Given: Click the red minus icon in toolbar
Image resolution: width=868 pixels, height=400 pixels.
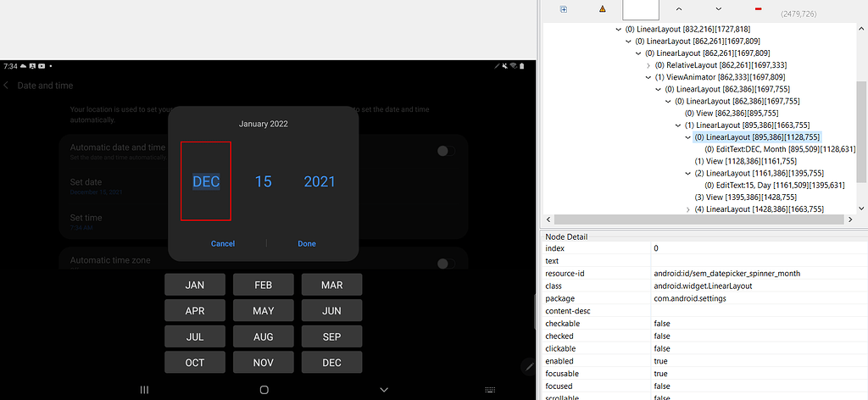Looking at the screenshot, I should pyautogui.click(x=757, y=9).
